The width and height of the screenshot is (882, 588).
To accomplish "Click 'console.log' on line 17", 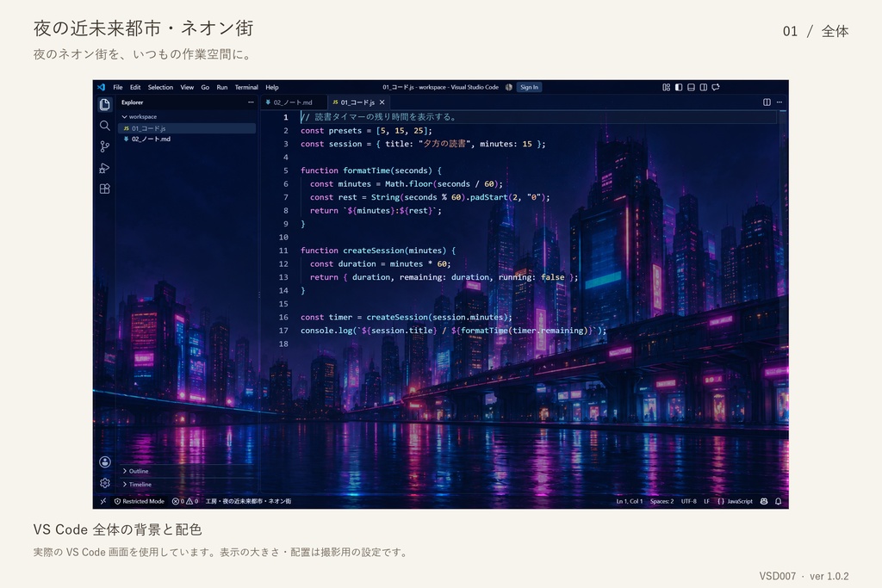I will pos(326,331).
